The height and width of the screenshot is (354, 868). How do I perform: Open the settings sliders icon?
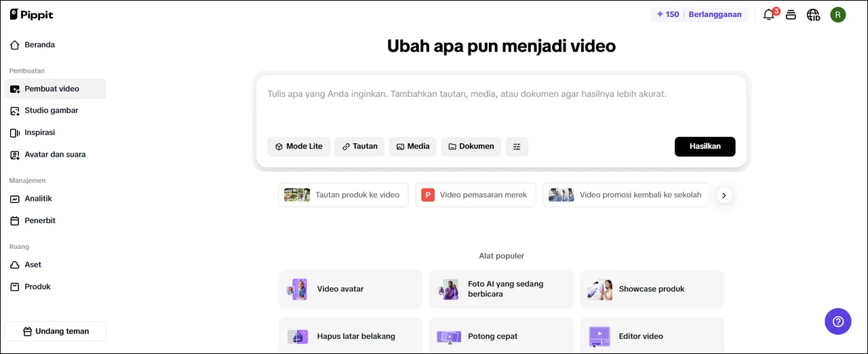pyautogui.click(x=517, y=146)
